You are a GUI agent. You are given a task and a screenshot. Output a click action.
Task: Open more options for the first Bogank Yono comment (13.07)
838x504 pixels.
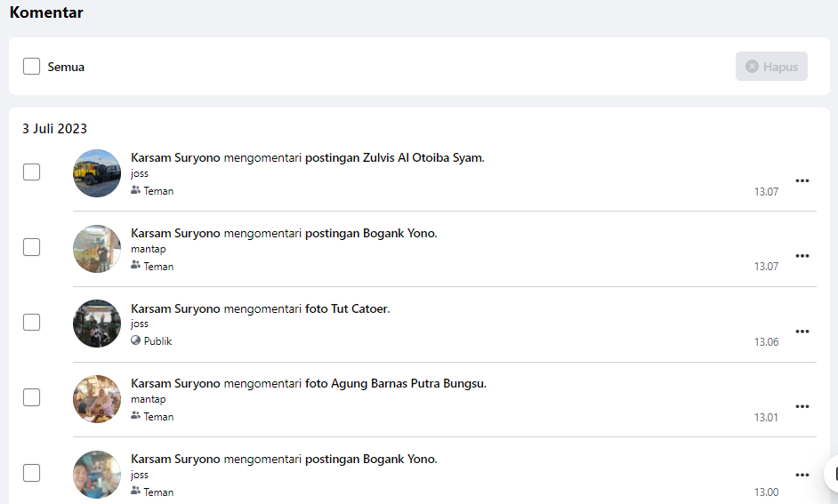coord(802,256)
